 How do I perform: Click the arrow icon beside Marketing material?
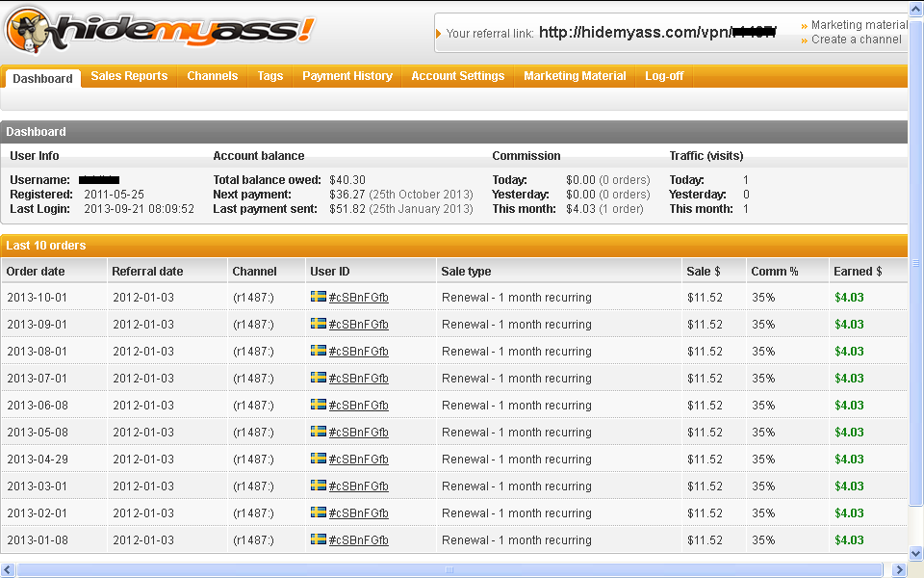[805, 24]
